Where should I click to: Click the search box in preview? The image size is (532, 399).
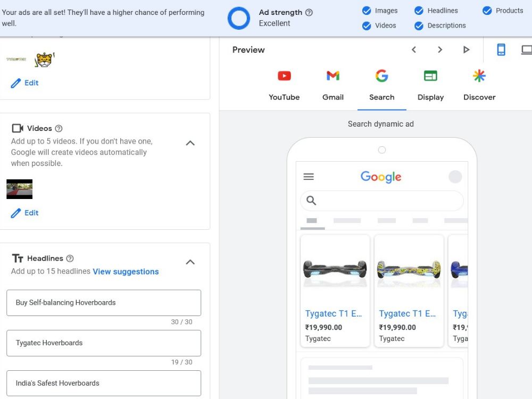tap(381, 201)
